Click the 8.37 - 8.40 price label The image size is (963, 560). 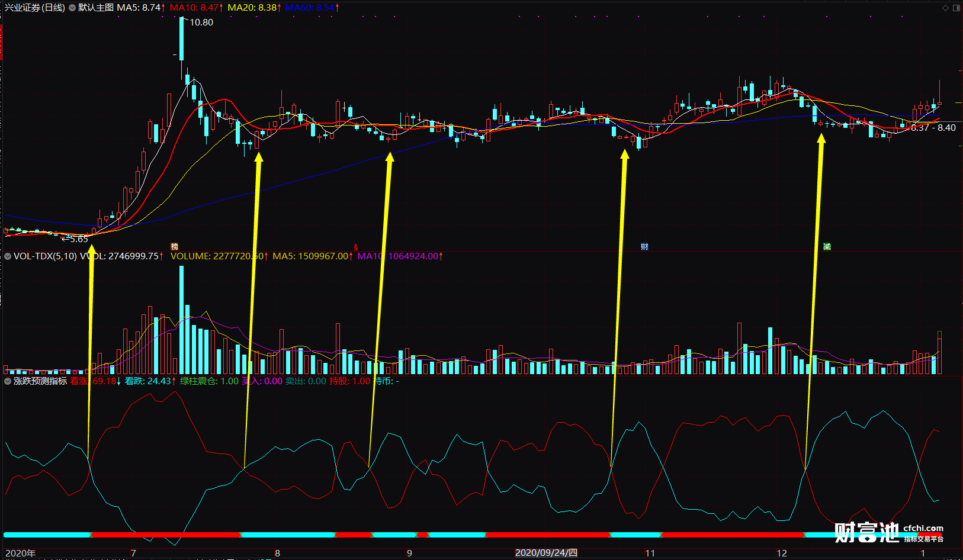(x=933, y=128)
